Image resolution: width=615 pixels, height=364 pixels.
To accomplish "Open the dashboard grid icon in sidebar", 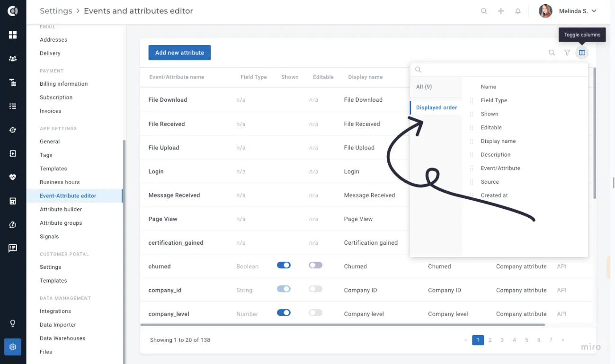I will [13, 35].
